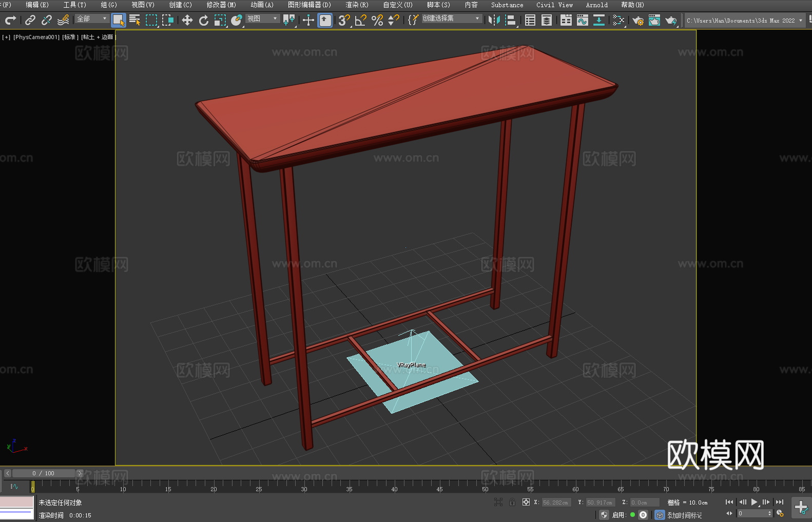This screenshot has width=812, height=522.
Task: Expand the 创建选择集 named selection dropdown
Action: coord(452,18)
